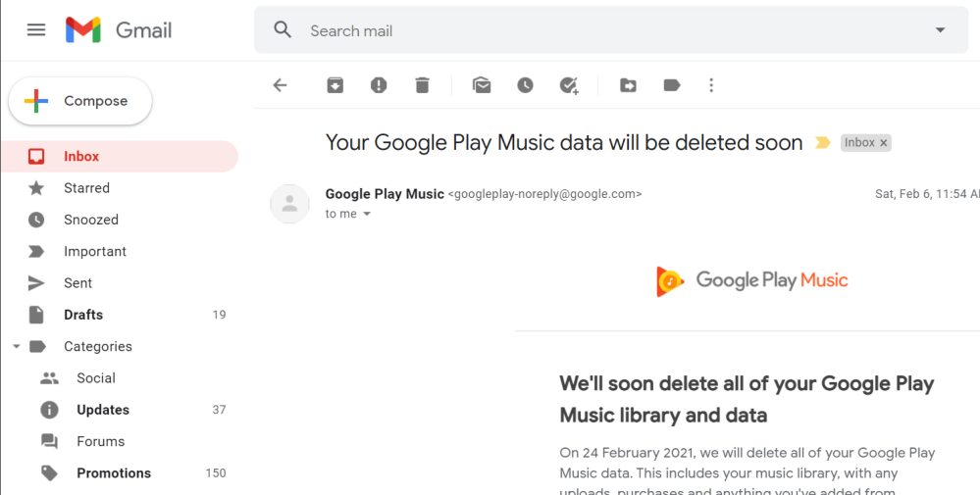Viewport: 980px width, 495px height.
Task: Click the Compose button
Action: tap(80, 101)
